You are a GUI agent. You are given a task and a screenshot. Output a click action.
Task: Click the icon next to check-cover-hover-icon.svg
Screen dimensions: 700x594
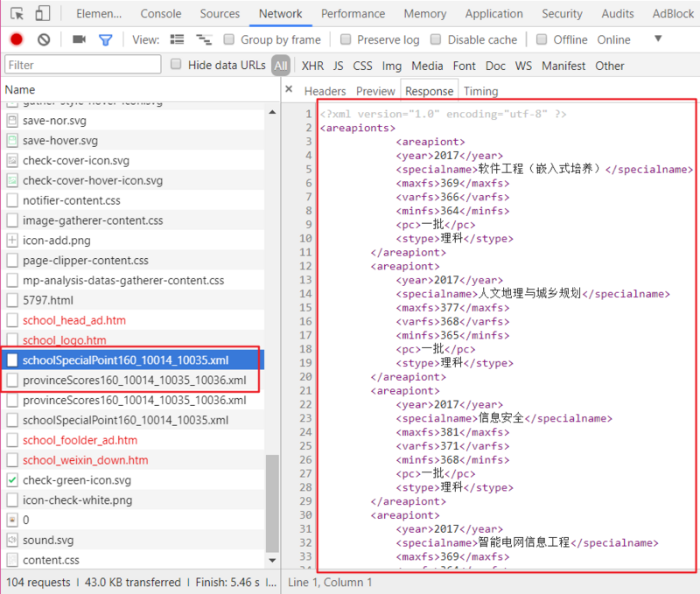coord(12,181)
